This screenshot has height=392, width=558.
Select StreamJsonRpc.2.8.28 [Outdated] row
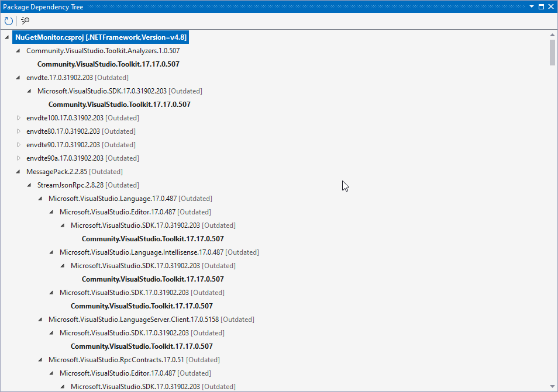88,185
